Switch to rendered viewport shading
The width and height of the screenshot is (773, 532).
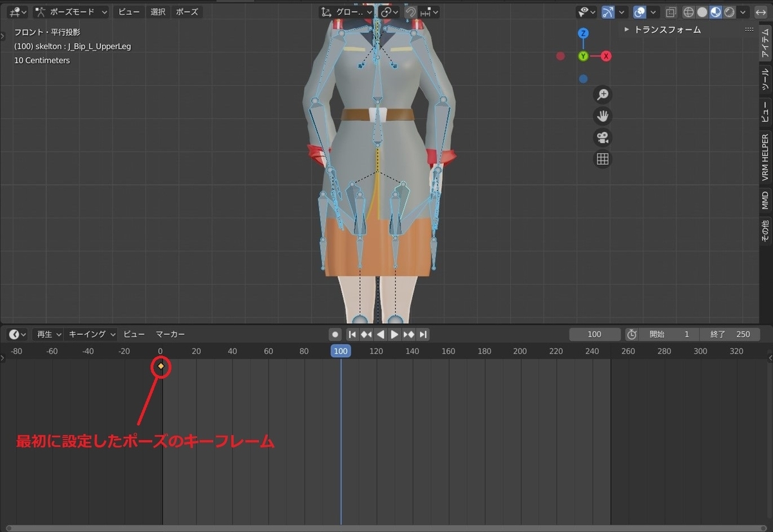click(x=729, y=12)
